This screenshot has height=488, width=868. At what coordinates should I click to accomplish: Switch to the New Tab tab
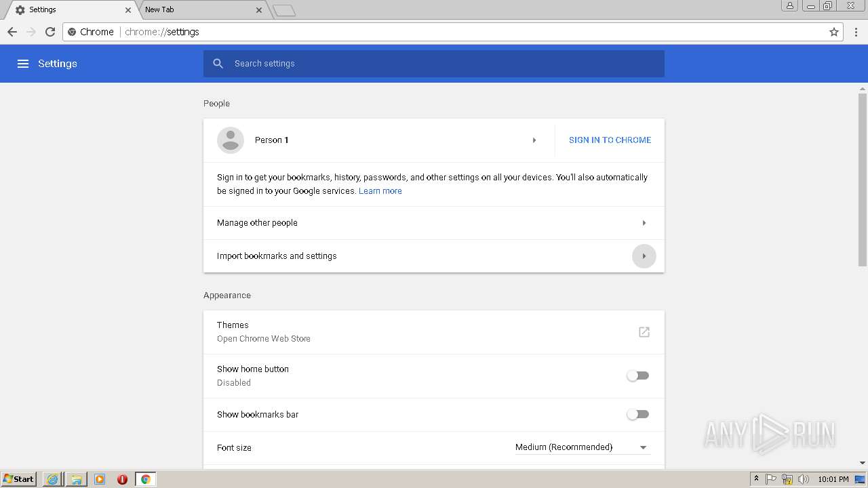click(202, 9)
